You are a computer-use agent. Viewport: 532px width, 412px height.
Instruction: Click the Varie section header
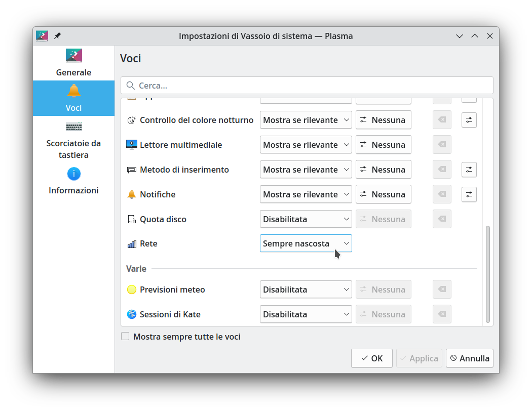tap(136, 269)
